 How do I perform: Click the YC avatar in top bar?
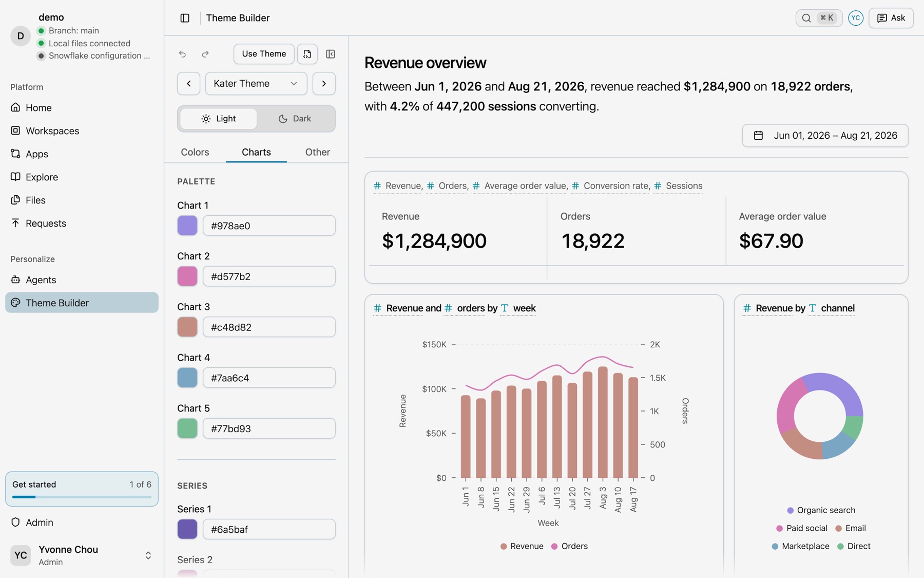[856, 18]
